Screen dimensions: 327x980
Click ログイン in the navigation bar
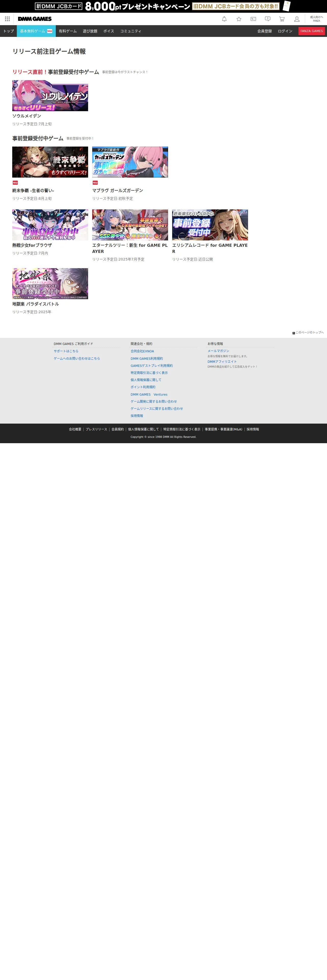tap(285, 31)
